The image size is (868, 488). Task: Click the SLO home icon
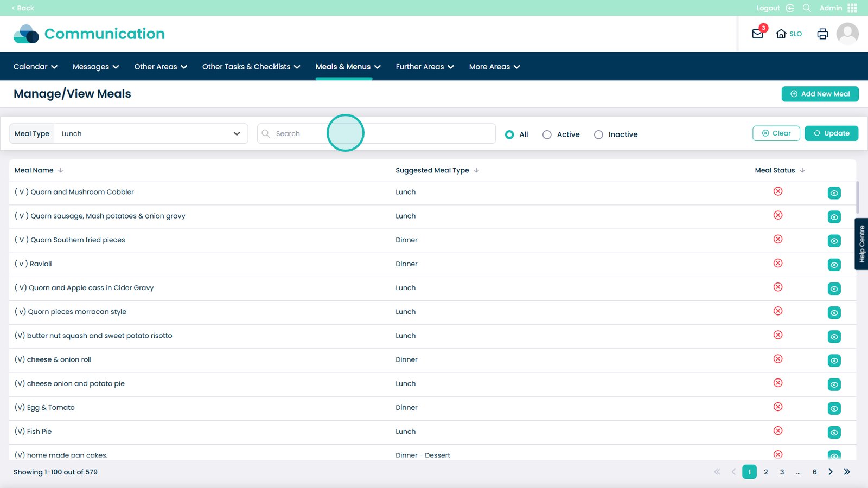point(788,34)
